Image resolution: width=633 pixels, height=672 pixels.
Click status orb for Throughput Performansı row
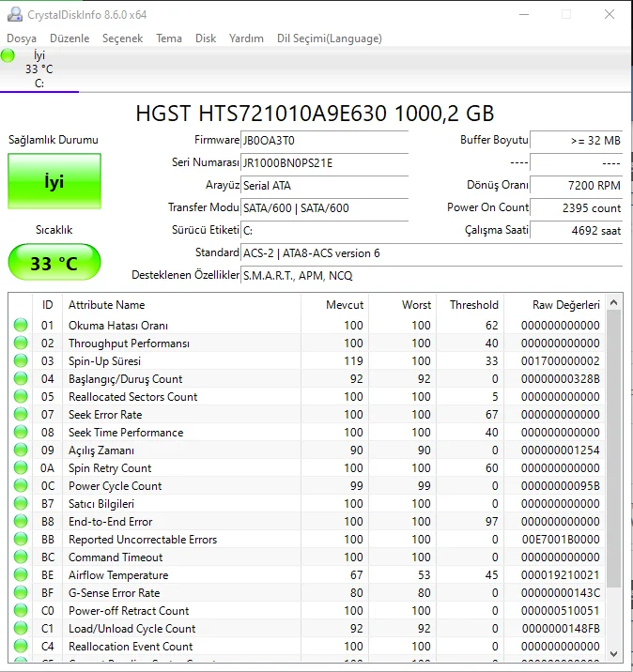(x=21, y=343)
